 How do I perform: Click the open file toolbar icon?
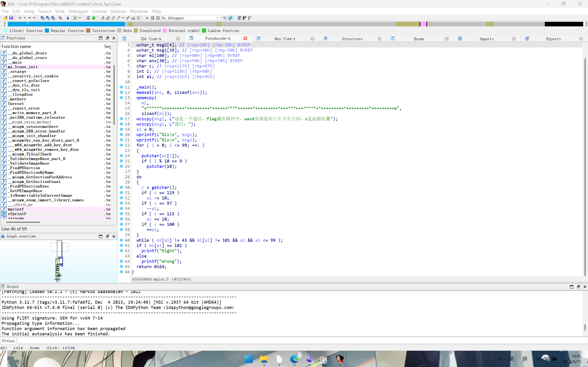pyautogui.click(x=6, y=18)
